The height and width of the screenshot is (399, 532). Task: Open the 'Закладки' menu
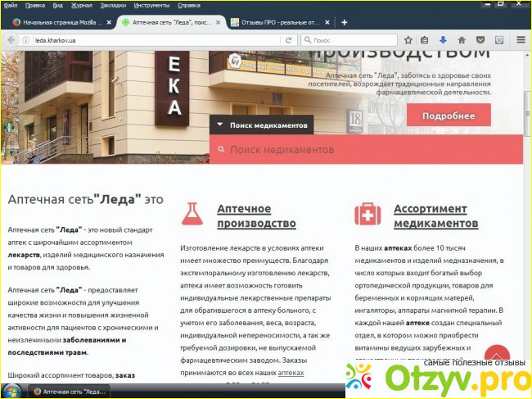pos(113,5)
